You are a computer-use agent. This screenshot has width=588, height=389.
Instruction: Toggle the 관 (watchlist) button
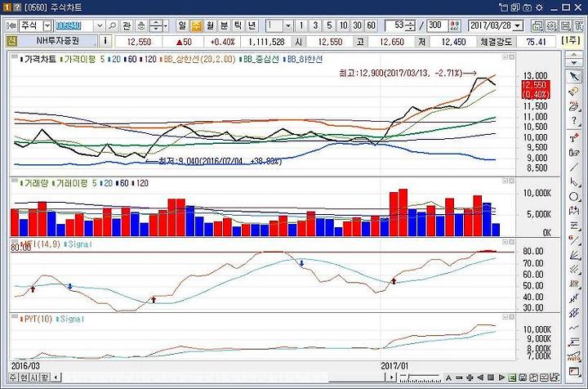[x=127, y=25]
